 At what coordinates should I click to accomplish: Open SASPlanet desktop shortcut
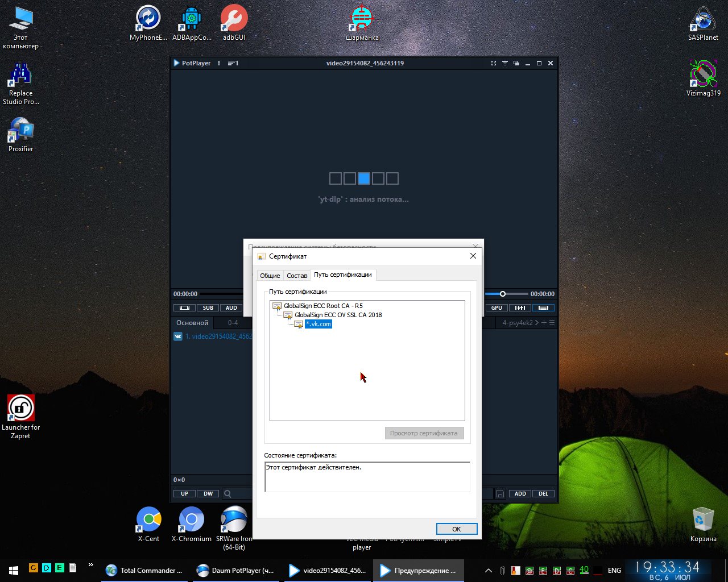point(703,24)
